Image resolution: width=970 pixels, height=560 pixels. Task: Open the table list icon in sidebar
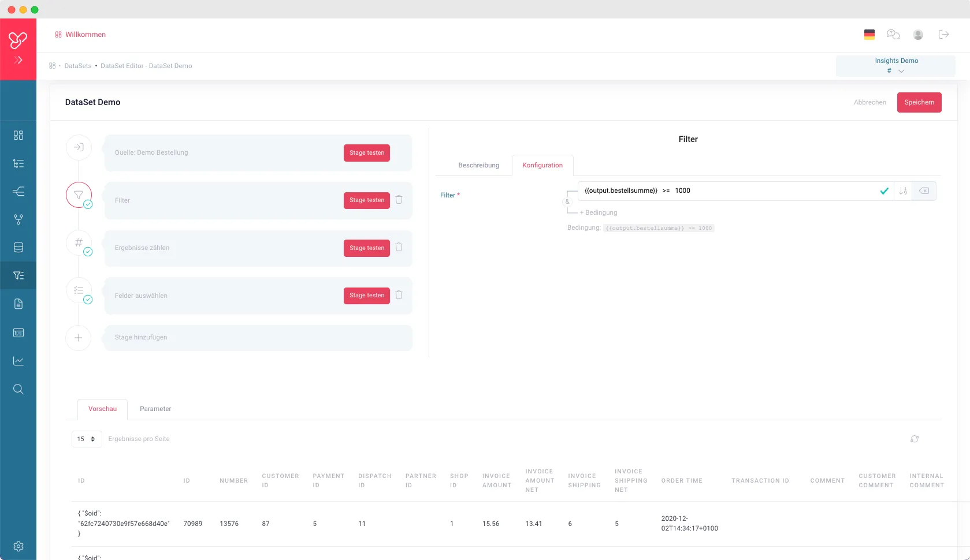(x=18, y=333)
